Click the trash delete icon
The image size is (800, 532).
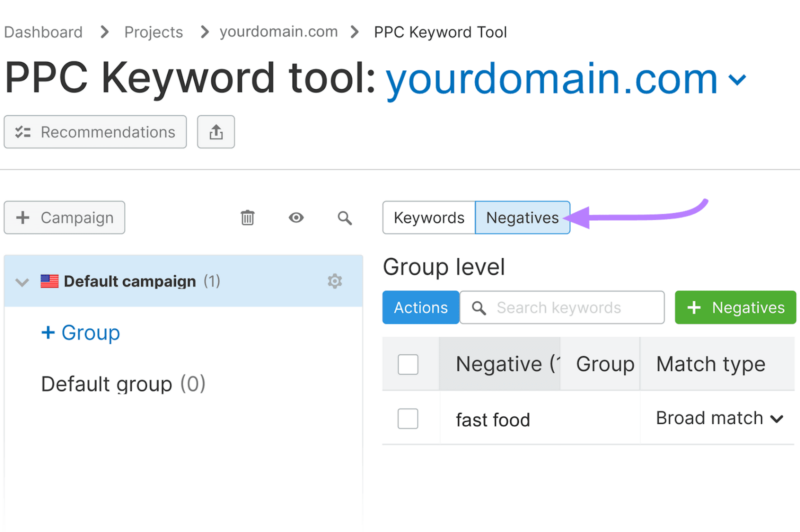click(x=247, y=217)
